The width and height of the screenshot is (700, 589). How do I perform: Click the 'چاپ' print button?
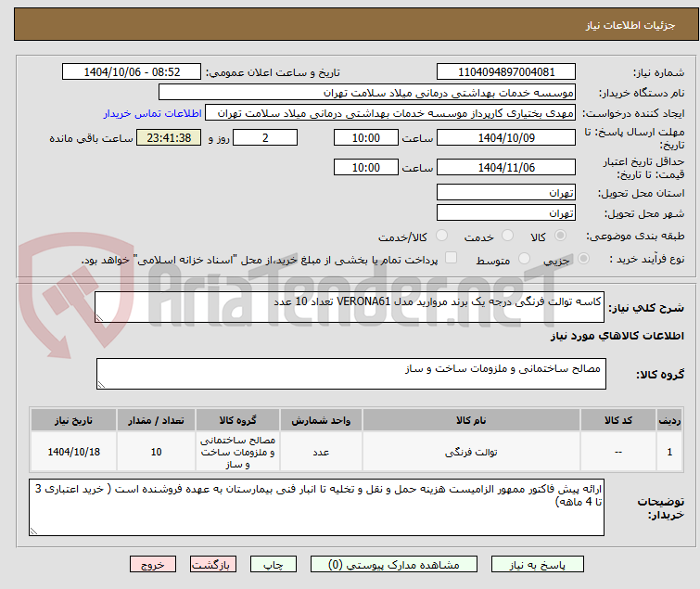click(x=274, y=565)
